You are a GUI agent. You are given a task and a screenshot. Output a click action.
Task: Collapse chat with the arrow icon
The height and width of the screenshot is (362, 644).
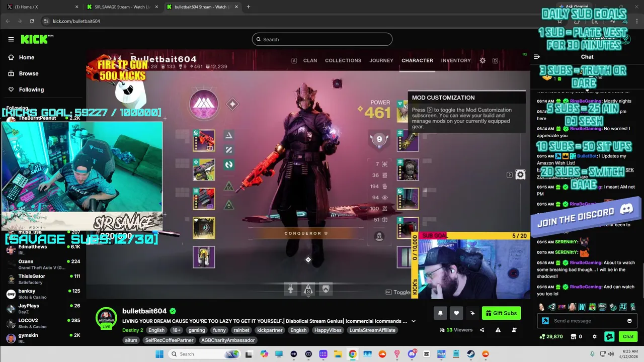(x=537, y=57)
